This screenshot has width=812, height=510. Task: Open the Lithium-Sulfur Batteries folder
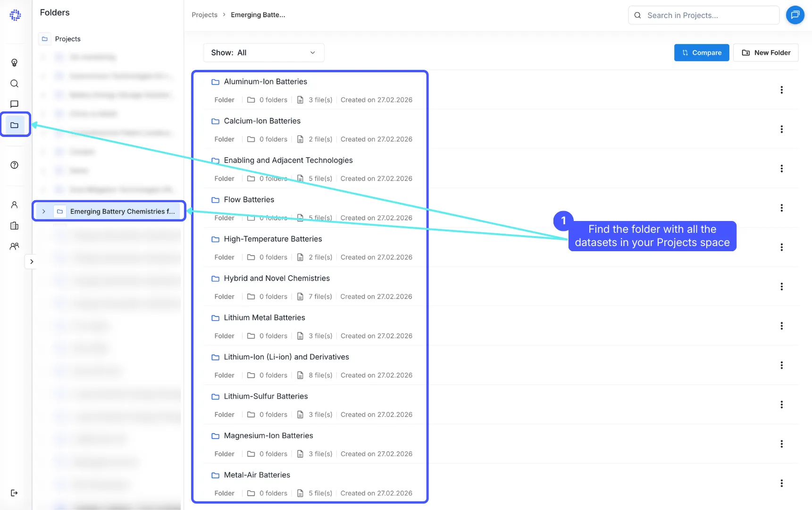[266, 396]
